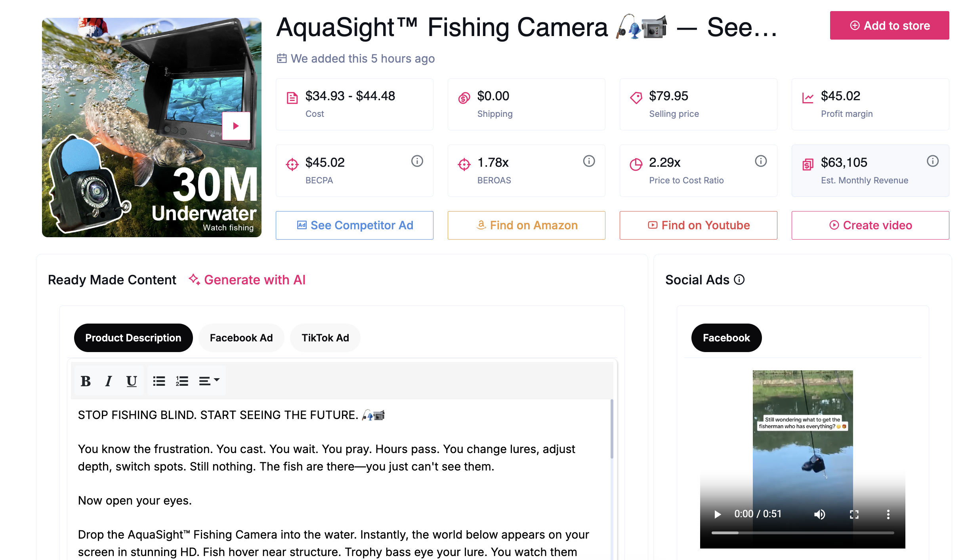Click the Price to Cost Ratio info icon
966x560 pixels.
pyautogui.click(x=760, y=161)
